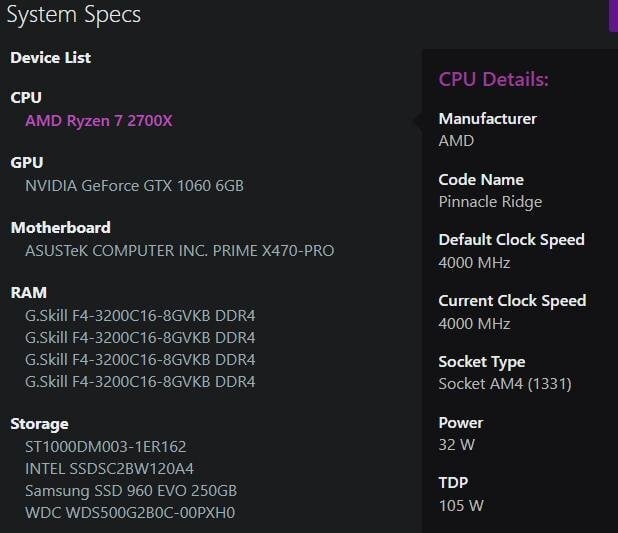Click the CPU Details panel heading
The width and height of the screenshot is (618, 533).
493,80
